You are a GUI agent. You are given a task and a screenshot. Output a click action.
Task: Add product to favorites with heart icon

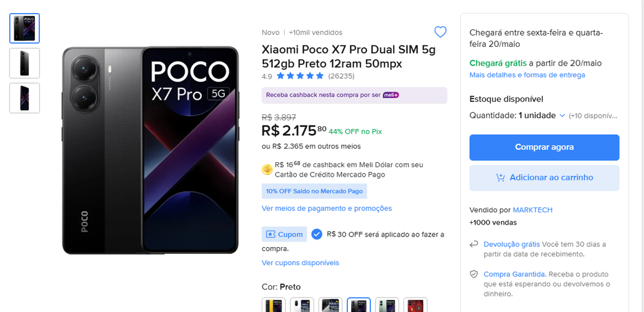(x=440, y=32)
